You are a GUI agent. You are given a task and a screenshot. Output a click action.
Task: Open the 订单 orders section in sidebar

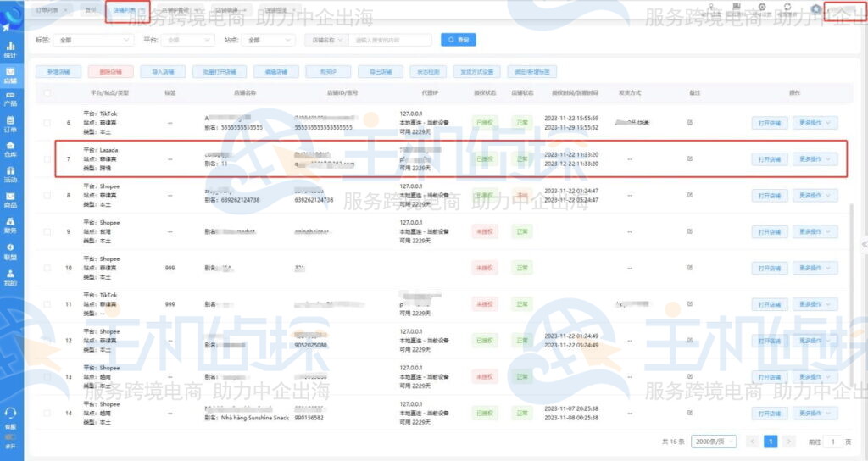click(x=10, y=124)
